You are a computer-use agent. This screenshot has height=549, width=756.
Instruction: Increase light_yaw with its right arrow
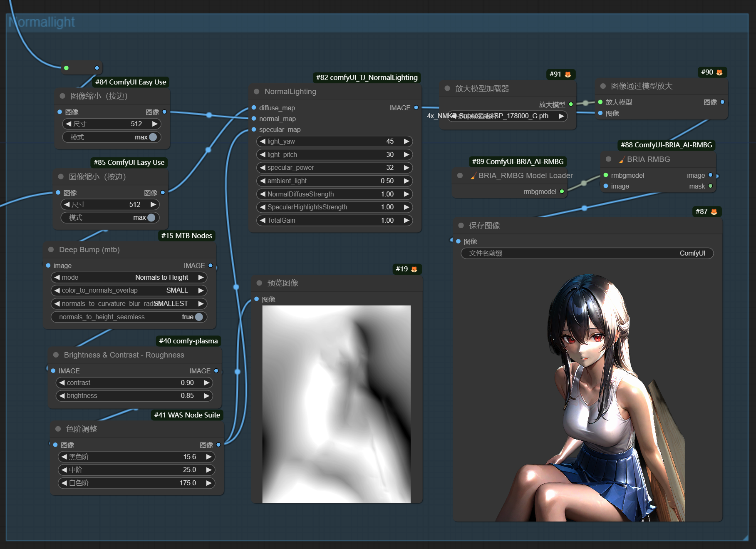[407, 142]
